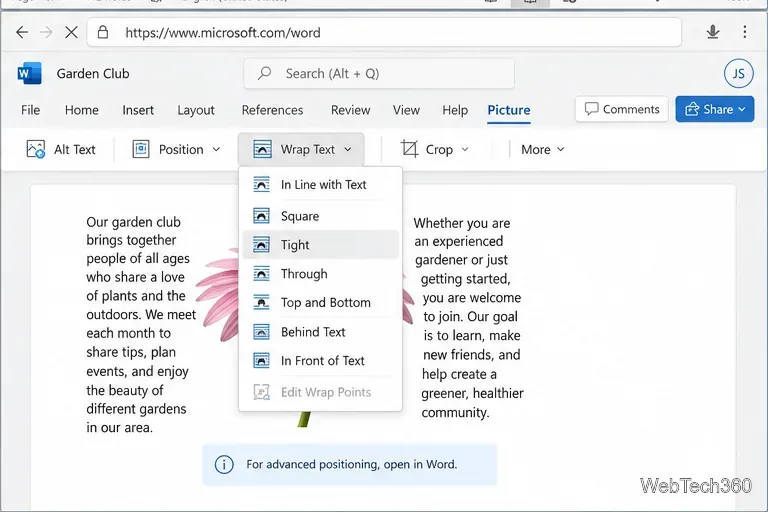Click the Alt Text picture icon
Viewport: 768px width, 512px height.
pyautogui.click(x=35, y=149)
